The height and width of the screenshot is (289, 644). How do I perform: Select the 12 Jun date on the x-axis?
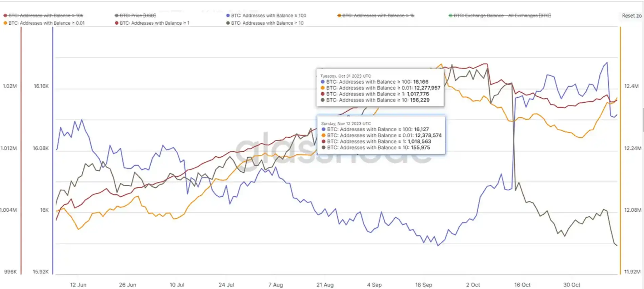[78, 285]
